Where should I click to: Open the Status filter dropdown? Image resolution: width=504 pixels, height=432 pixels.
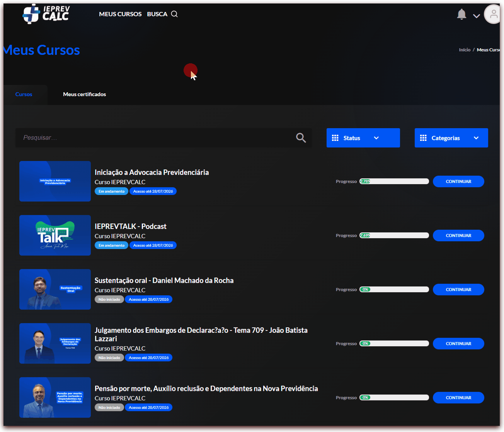pyautogui.click(x=363, y=138)
